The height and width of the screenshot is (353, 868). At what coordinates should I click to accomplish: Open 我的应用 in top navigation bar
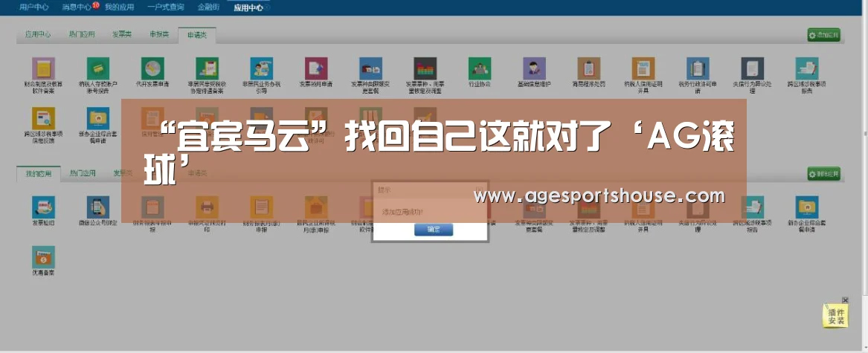pos(119,7)
